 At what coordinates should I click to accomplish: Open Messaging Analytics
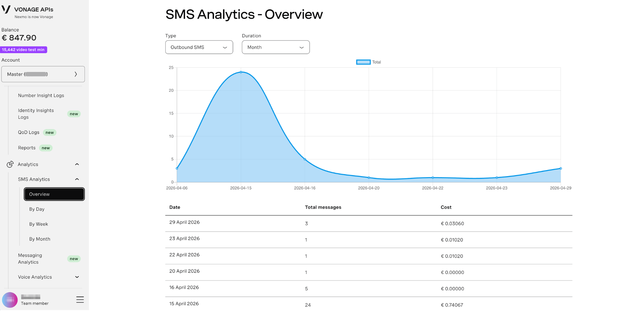(x=30, y=259)
